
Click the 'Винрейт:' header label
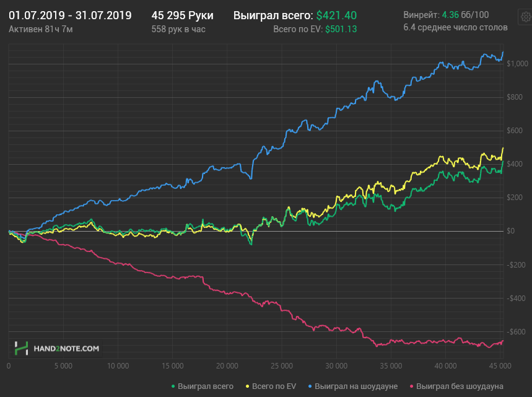click(421, 15)
